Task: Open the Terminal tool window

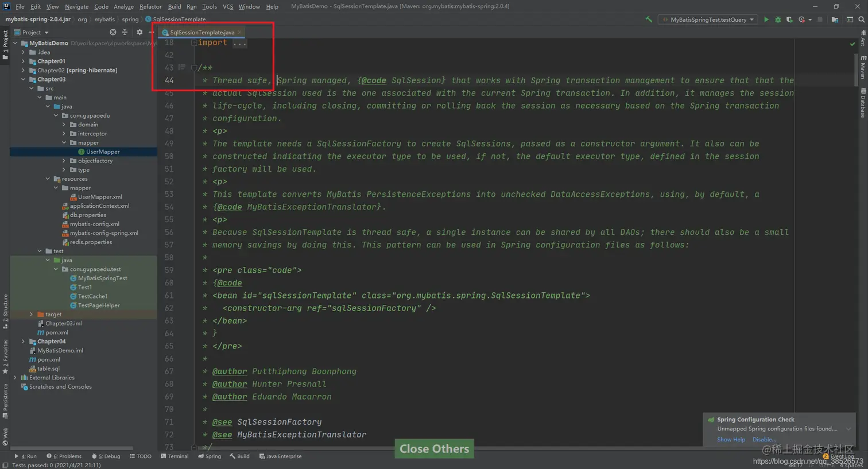Action: point(175,456)
